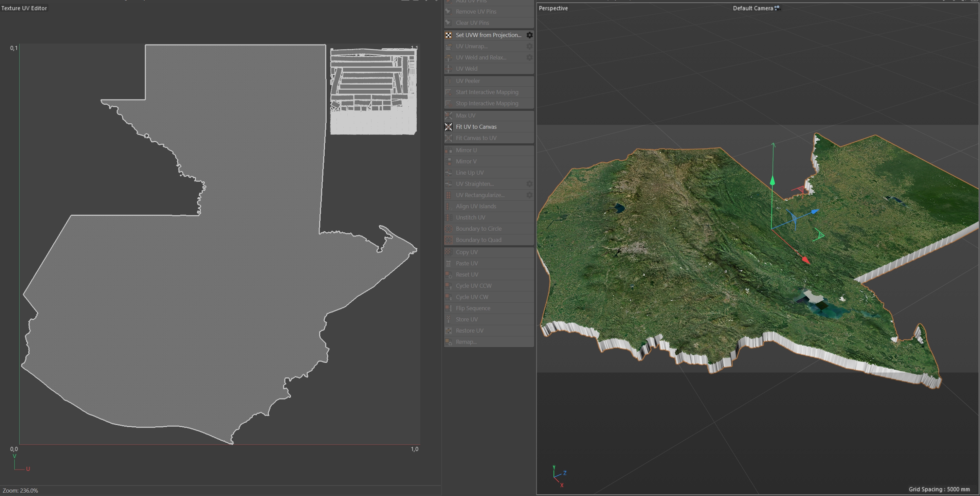Click Start Interactive Mapping
Image resolution: width=980 pixels, height=496 pixels.
pos(487,92)
